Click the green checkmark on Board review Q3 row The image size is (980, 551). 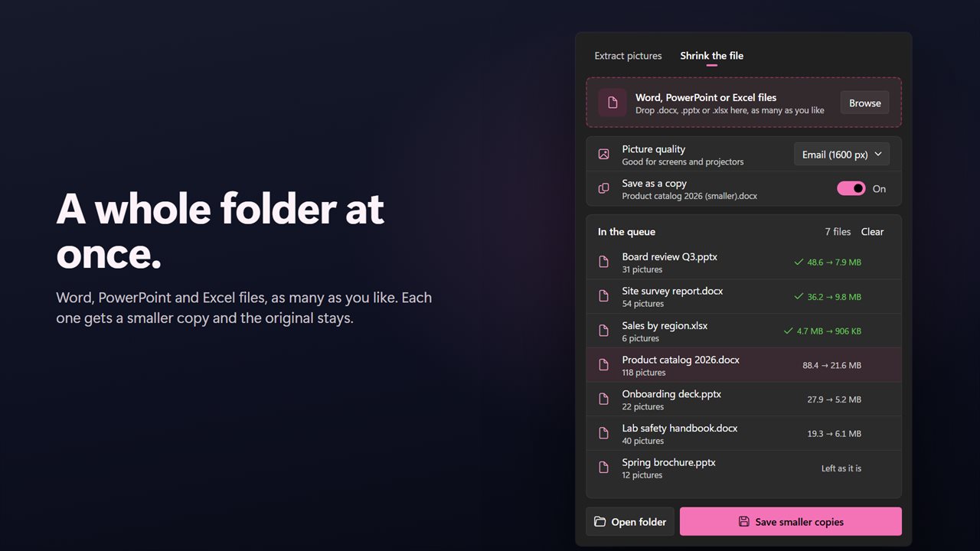(799, 262)
